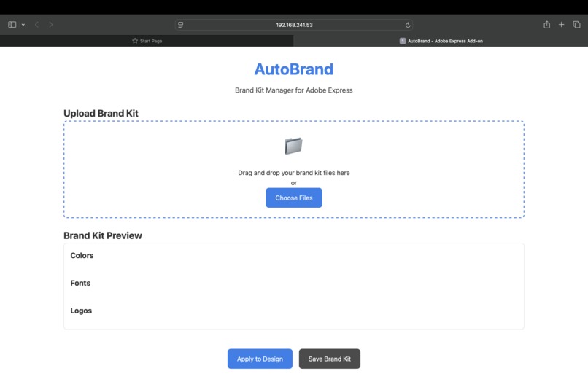Image resolution: width=588 pixels, height=382 pixels.
Task: Click the folder icon in upload area
Action: click(x=293, y=146)
